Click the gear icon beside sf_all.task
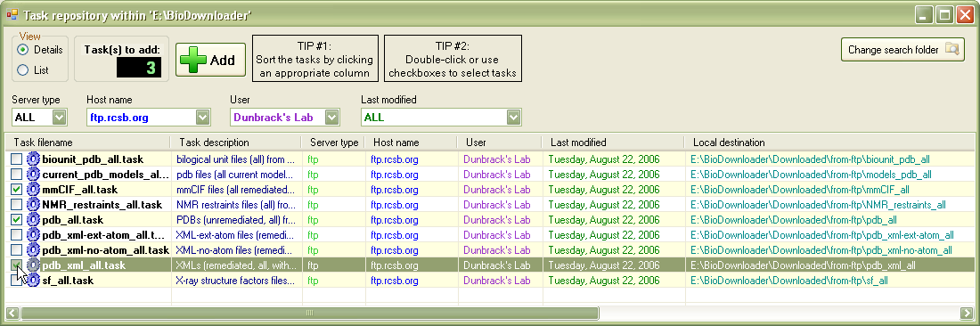The height and width of the screenshot is (326, 980). click(33, 281)
